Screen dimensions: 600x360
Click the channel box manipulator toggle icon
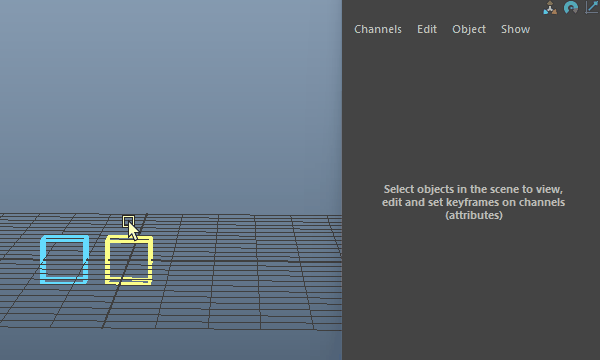tap(550, 8)
